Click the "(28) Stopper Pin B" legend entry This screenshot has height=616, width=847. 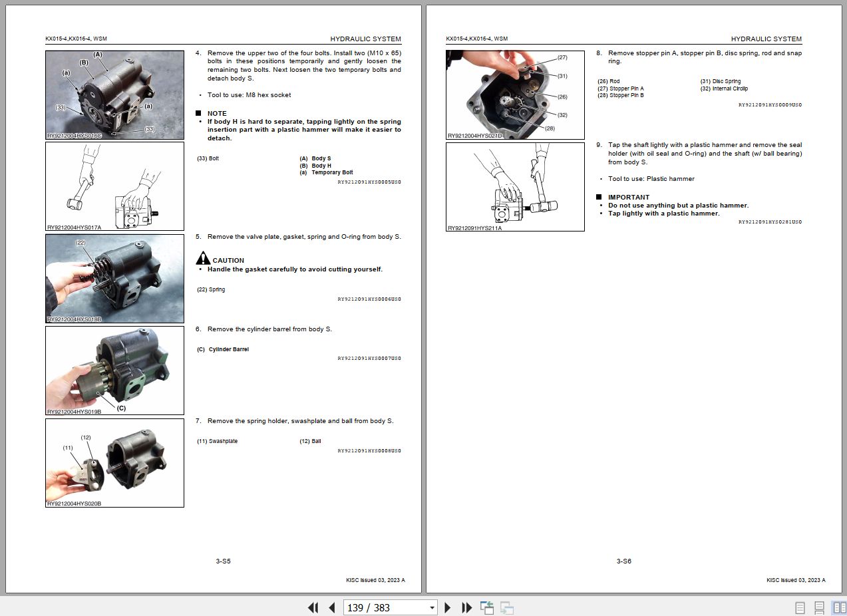coord(621,95)
